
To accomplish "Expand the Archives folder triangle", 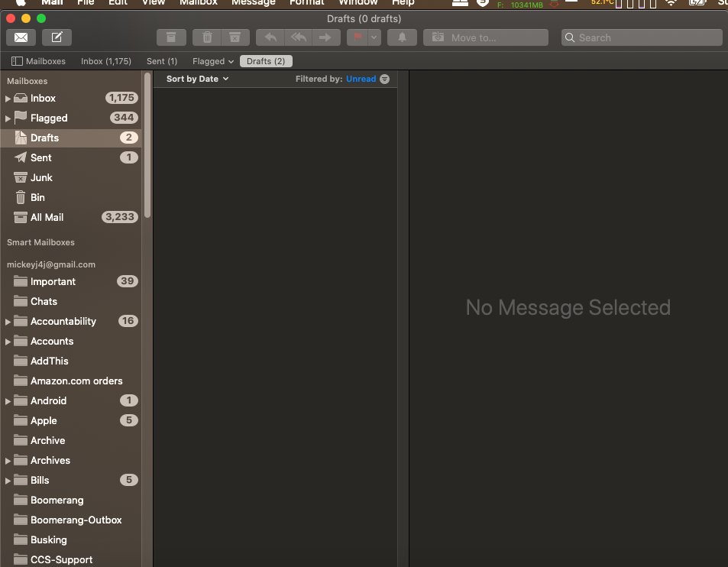I will (x=8, y=461).
